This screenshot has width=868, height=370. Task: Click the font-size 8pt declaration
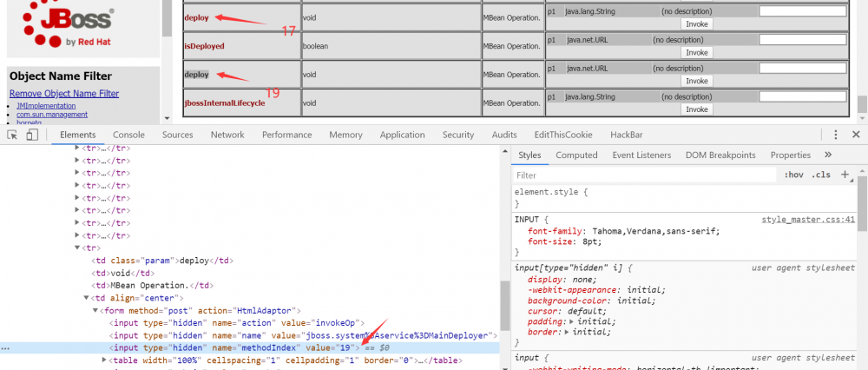[565, 241]
